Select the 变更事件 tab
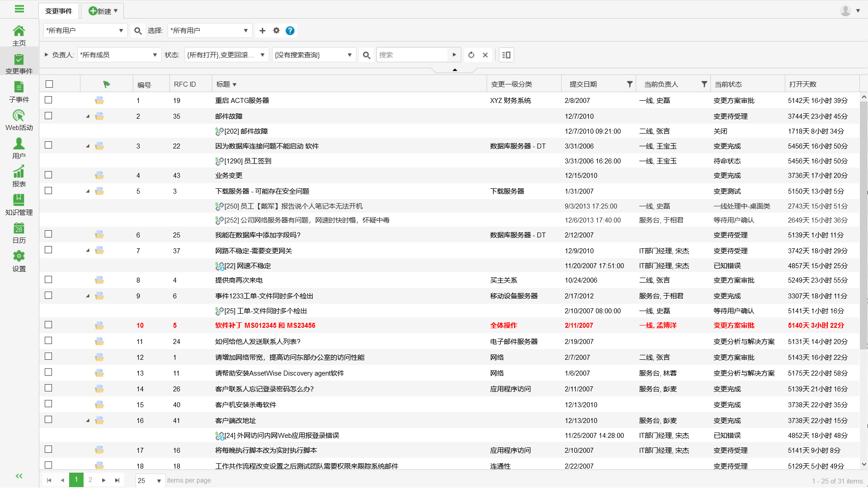The width and height of the screenshot is (868, 488). point(59,11)
